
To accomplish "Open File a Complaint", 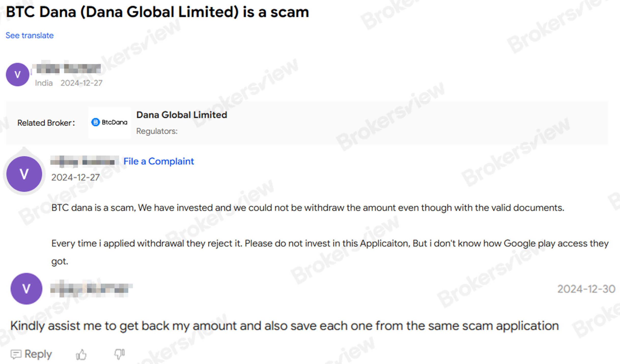I will tap(158, 161).
